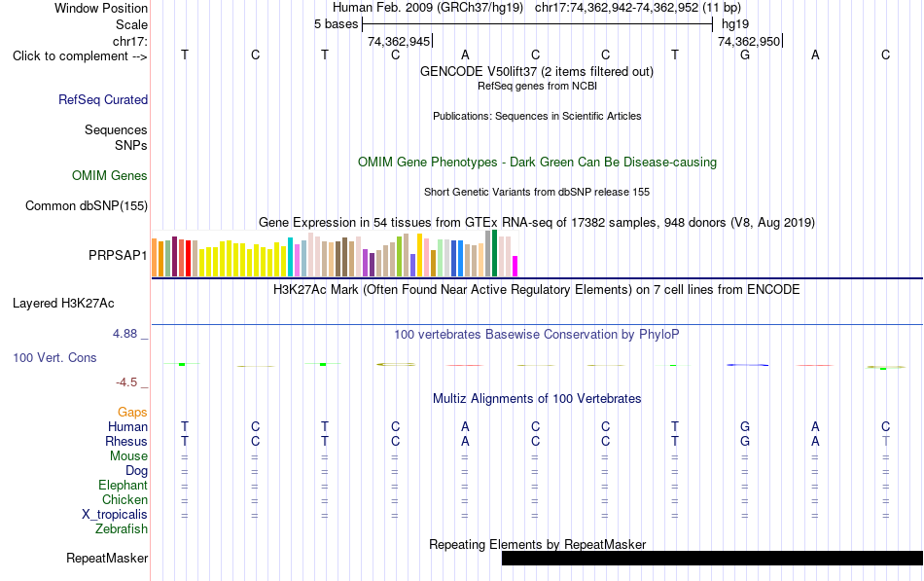Click the Human species label
This screenshot has width=924, height=581.
(127, 426)
